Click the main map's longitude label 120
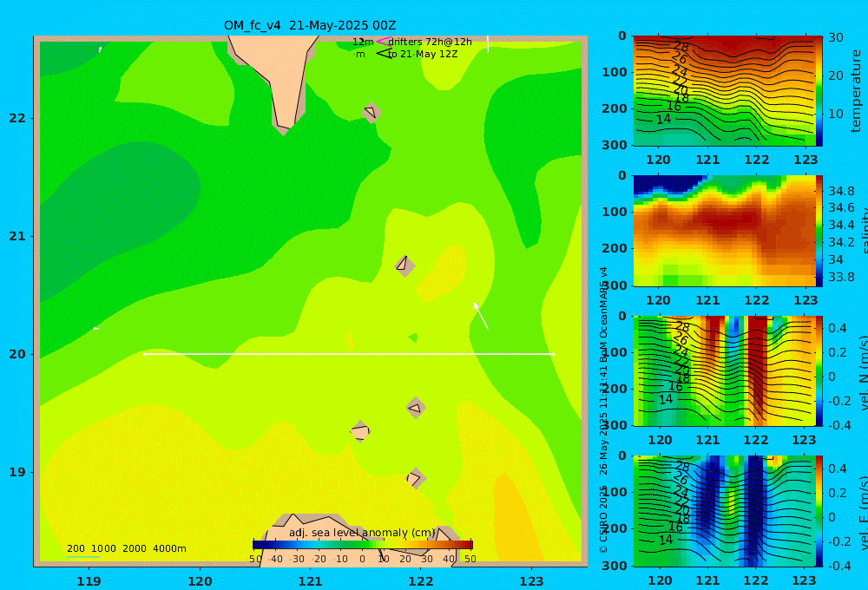 pyautogui.click(x=200, y=581)
